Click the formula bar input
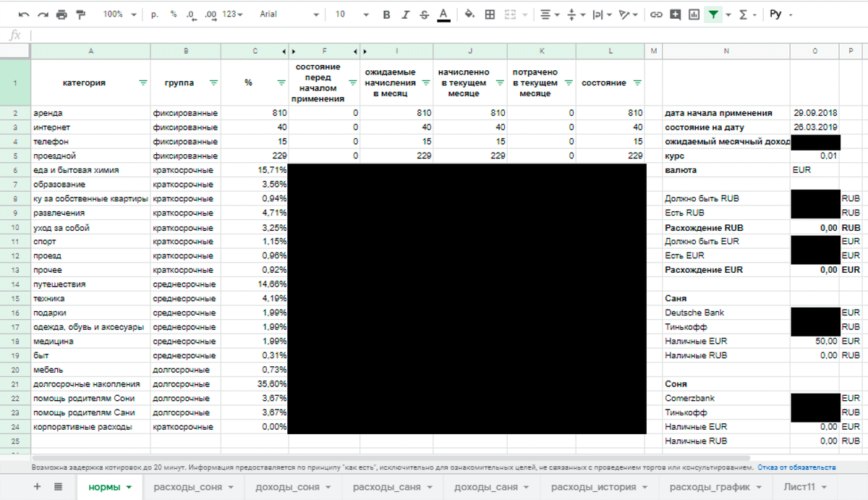 click(x=448, y=35)
